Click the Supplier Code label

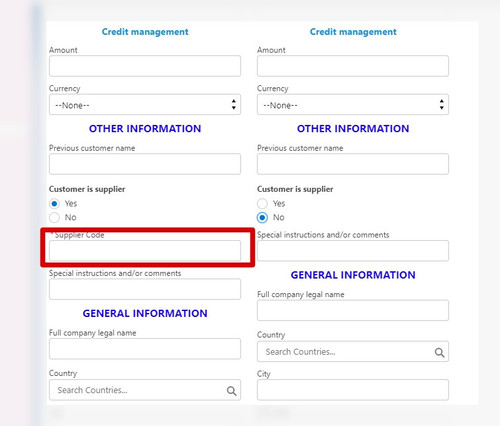79,235
